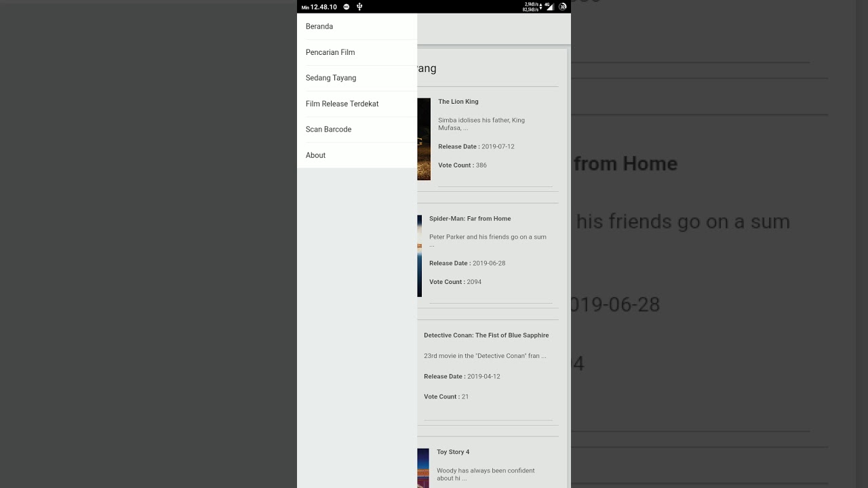This screenshot has width=868, height=488.
Task: Tap the battery percentage circle icon
Action: [563, 7]
